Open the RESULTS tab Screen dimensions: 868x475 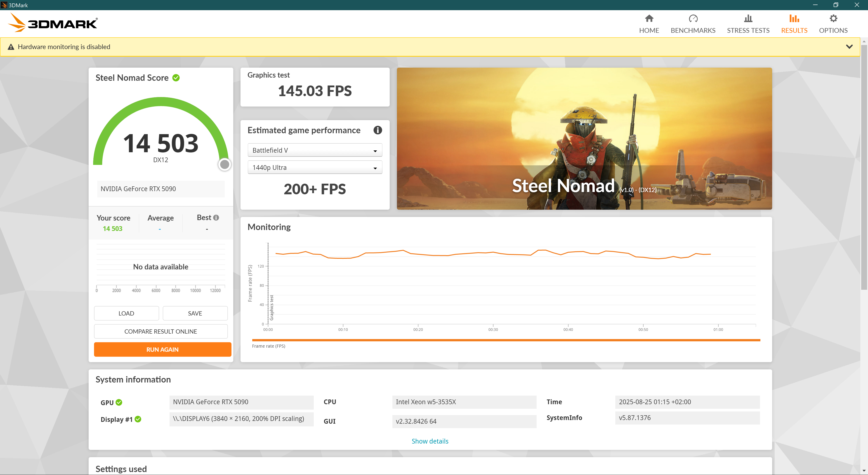(x=794, y=24)
